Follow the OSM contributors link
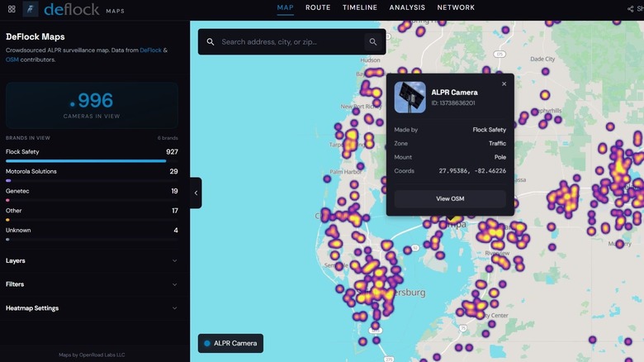This screenshot has height=362, width=644. [x=12, y=60]
